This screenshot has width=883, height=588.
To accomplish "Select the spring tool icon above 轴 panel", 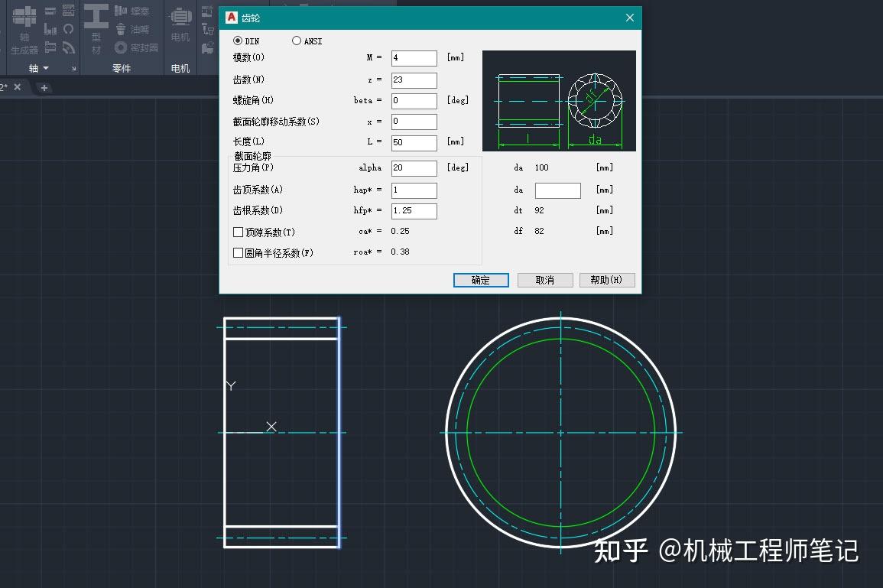I will click(69, 29).
